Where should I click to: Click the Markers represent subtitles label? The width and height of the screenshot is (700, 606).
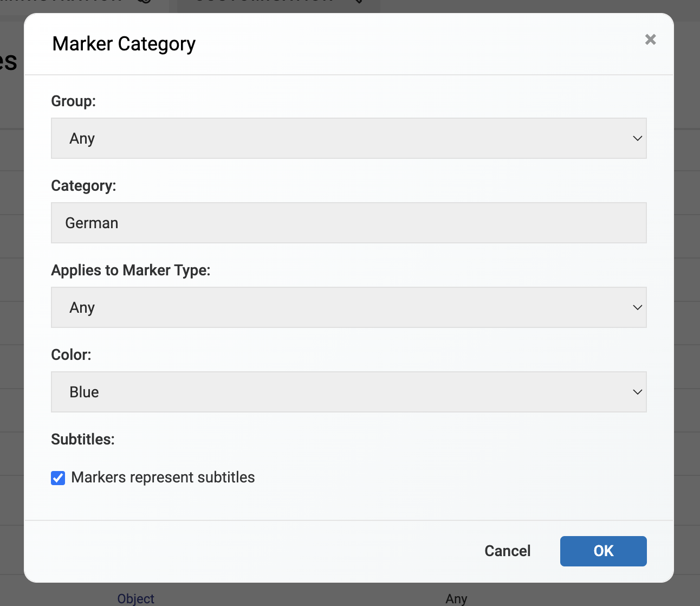163,478
